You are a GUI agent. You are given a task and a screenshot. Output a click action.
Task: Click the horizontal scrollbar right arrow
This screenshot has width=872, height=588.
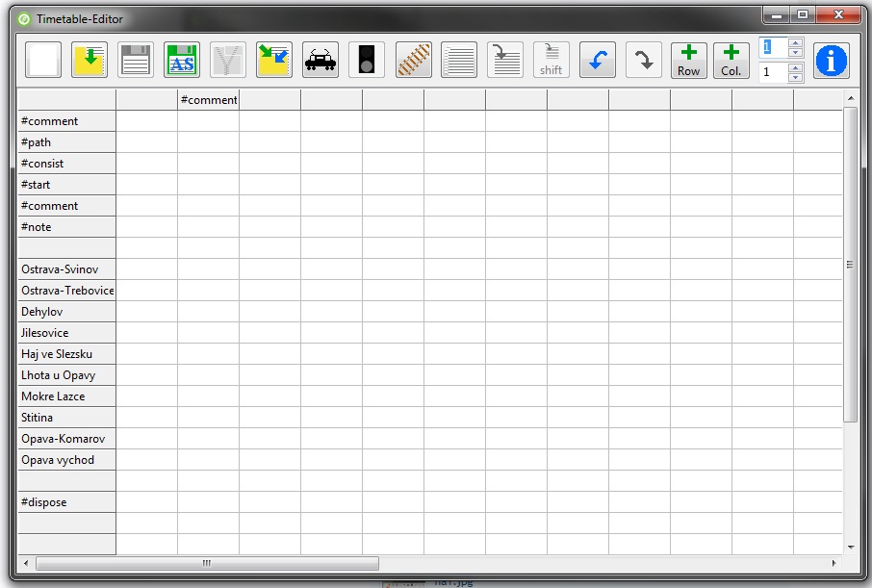(x=834, y=563)
